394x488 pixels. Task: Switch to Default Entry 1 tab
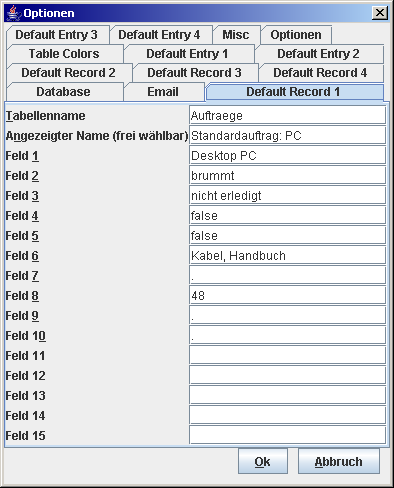click(189, 54)
